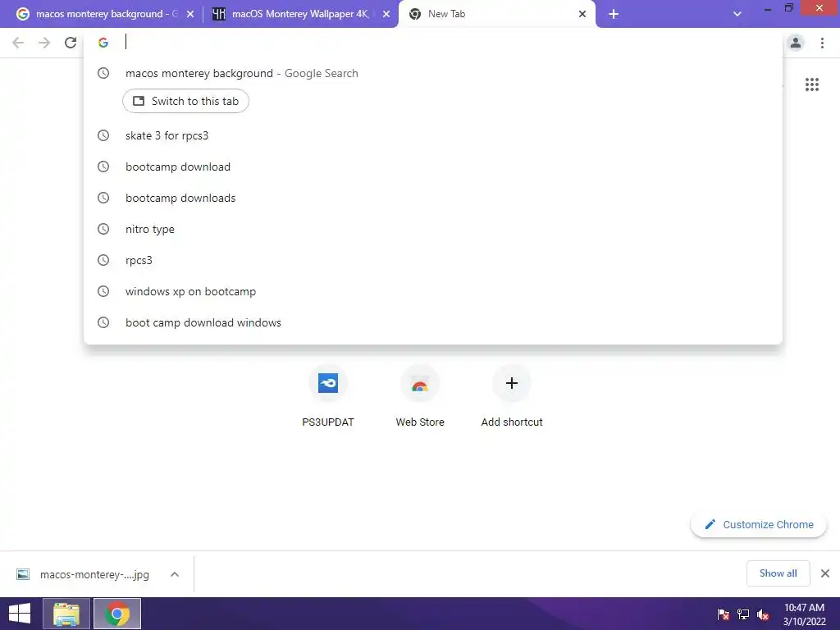Screen dimensions: 840x630
Task: Close the macos monterey background tab
Action: click(x=190, y=15)
